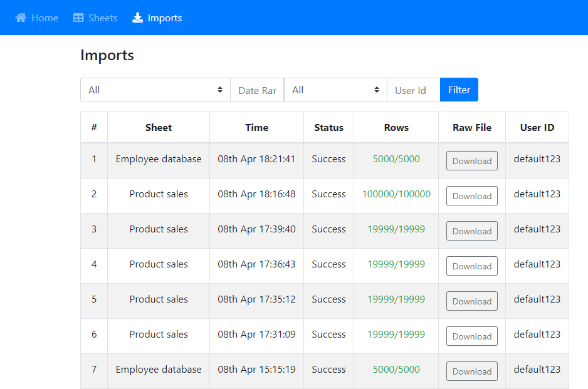Download the raw file in row 6
Screen dimensions: 588x389
[x=471, y=336]
